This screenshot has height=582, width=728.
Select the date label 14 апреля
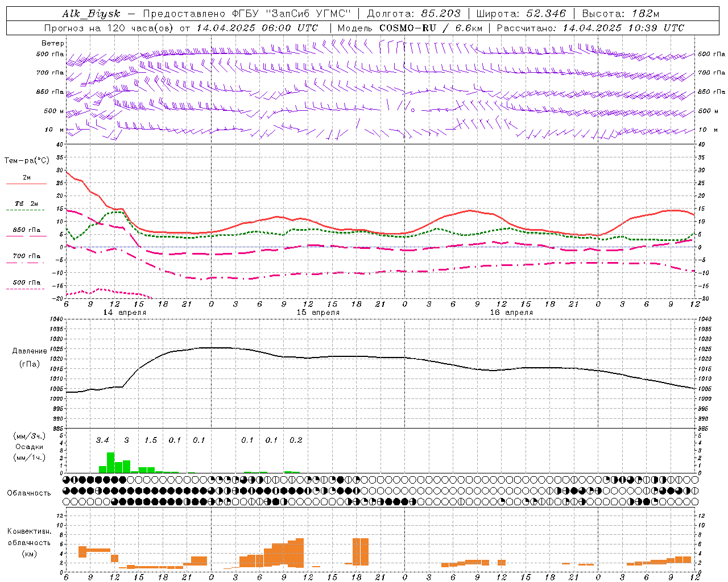(x=124, y=313)
